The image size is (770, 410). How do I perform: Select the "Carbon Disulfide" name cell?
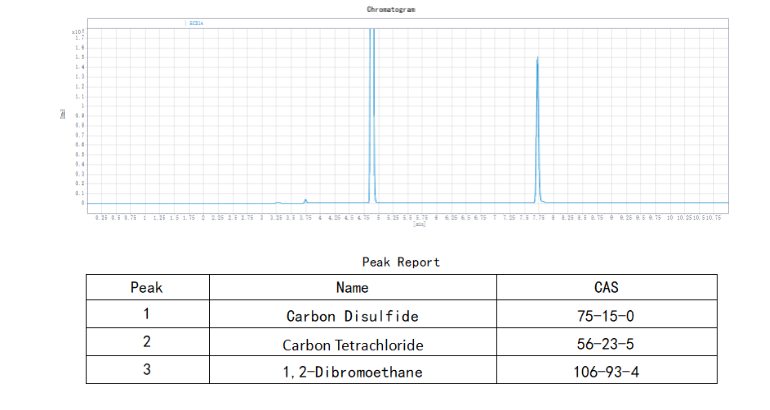point(353,316)
